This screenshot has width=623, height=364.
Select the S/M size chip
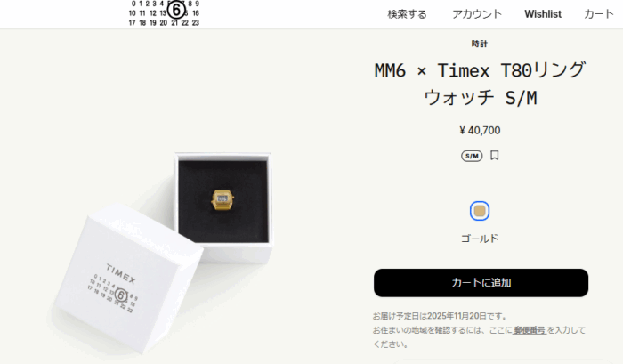pos(472,156)
